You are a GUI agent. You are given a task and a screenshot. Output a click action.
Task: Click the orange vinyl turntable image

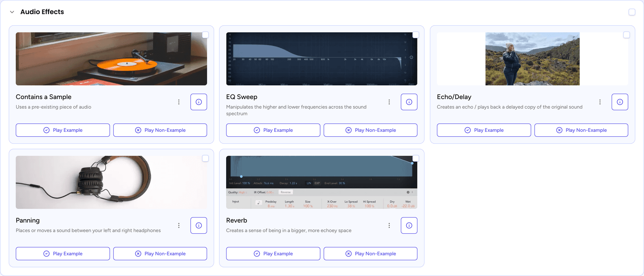[x=111, y=59]
